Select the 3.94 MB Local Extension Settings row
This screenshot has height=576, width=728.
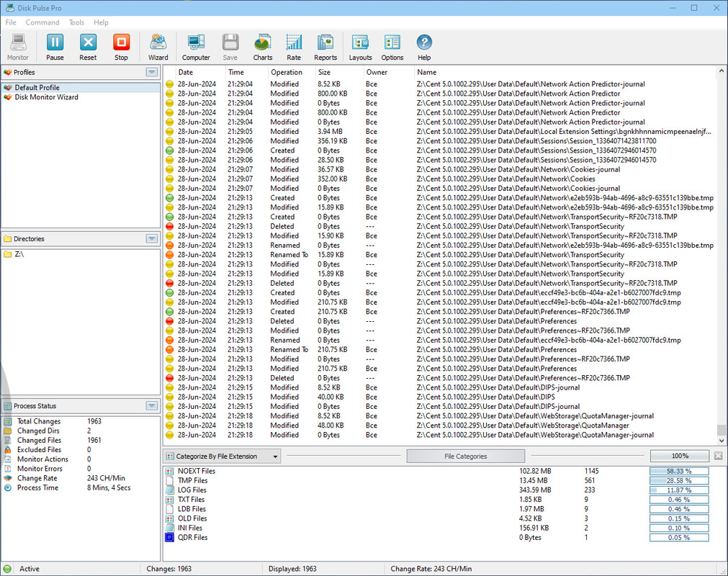440,131
